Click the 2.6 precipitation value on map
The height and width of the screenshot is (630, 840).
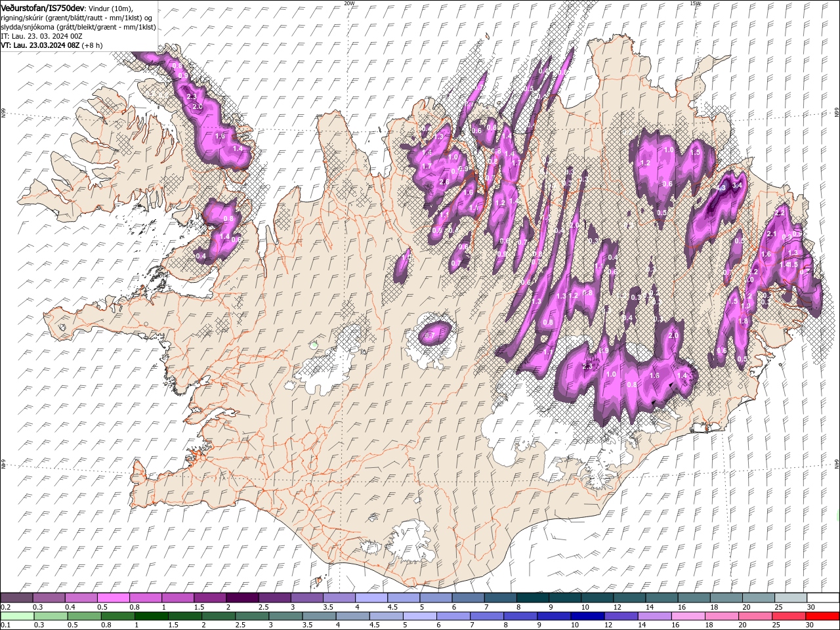point(444,182)
